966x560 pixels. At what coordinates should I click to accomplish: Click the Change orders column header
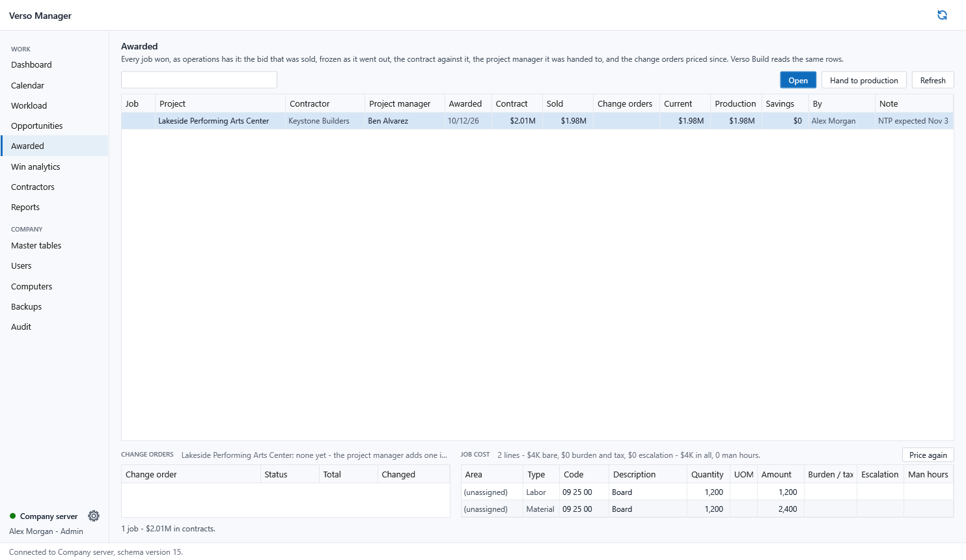[x=626, y=103]
